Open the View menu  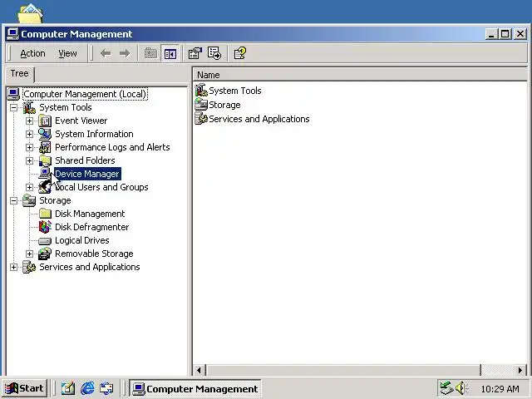click(67, 53)
